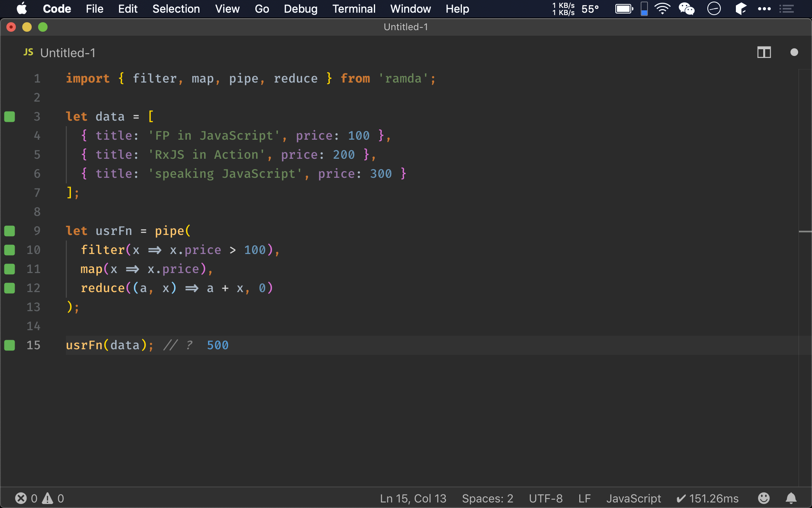Image resolution: width=812 pixels, height=508 pixels.
Task: Click the green coverage marker on line 3
Action: 10,117
